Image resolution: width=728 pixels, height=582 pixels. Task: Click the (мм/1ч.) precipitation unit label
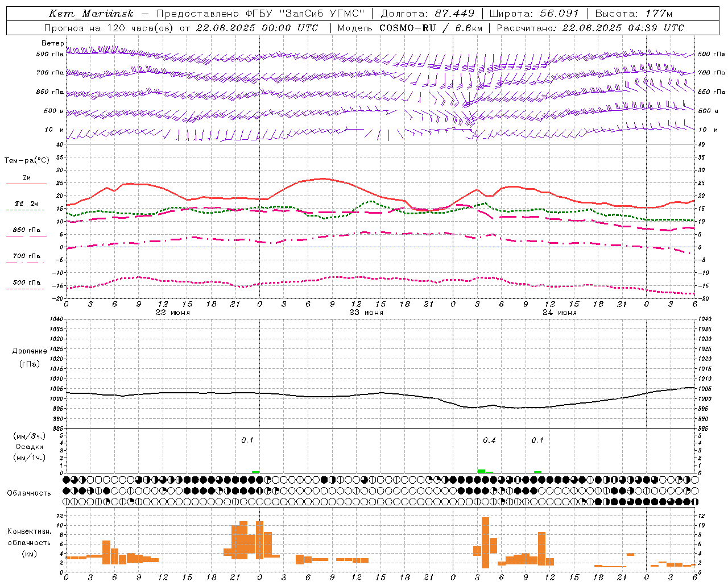[30, 458]
